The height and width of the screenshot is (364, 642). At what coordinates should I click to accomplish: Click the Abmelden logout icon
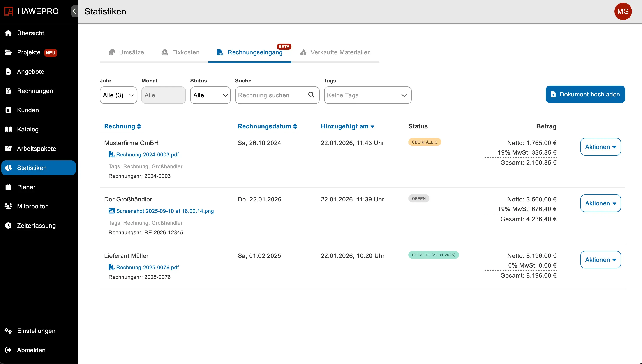click(8, 350)
